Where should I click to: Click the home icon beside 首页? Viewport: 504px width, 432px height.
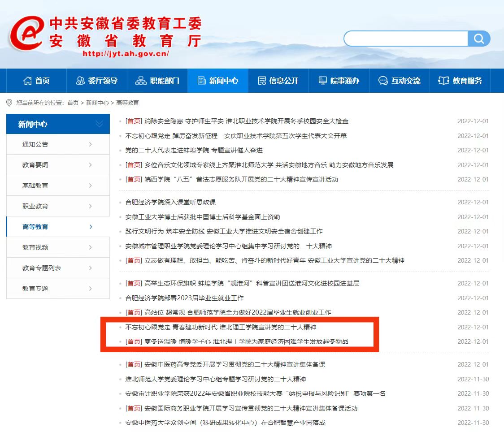point(28,81)
